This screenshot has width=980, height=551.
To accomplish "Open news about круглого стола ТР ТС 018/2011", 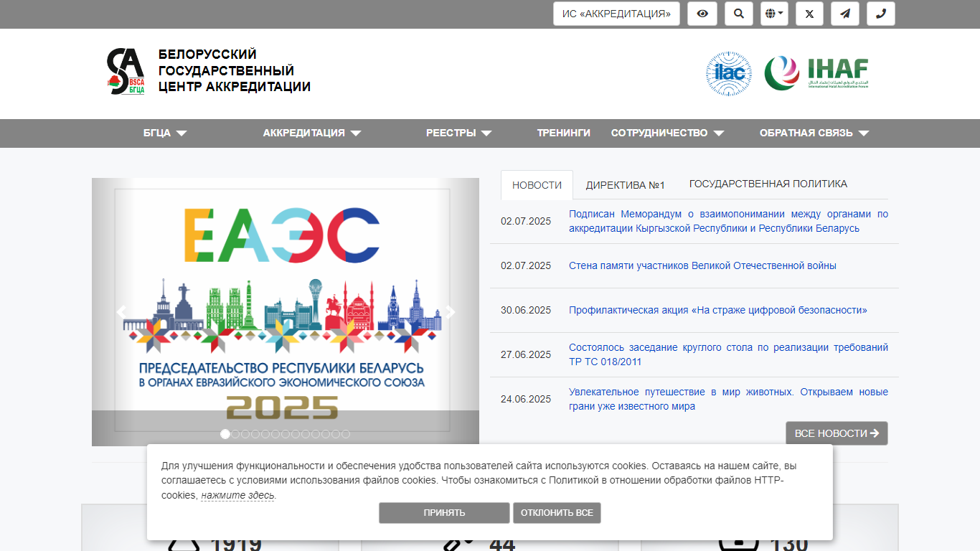I will pyautogui.click(x=728, y=354).
